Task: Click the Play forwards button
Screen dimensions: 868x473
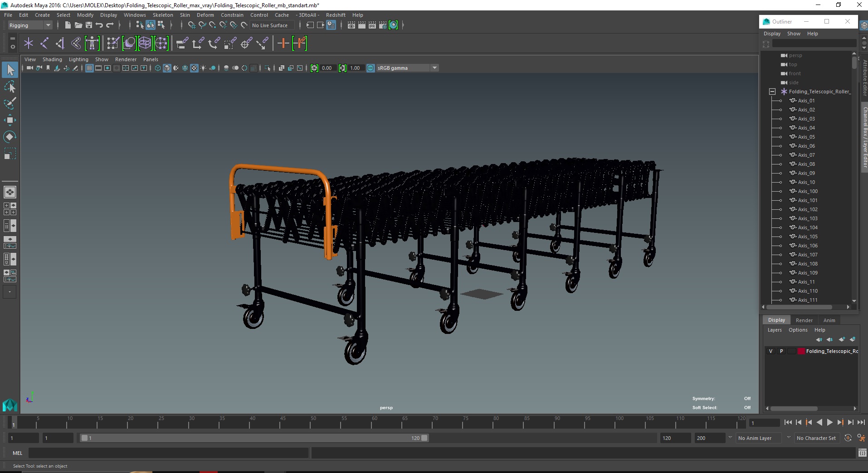Action: (x=829, y=422)
